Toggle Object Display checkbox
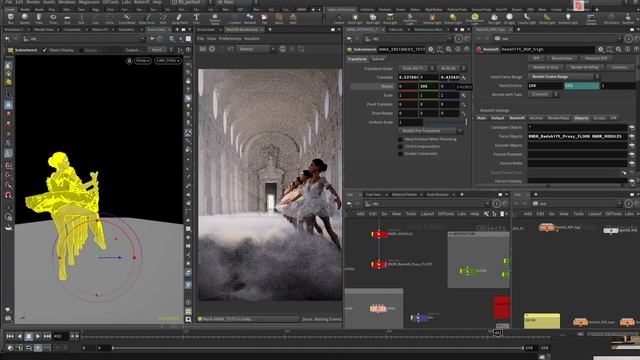 pos(45,50)
